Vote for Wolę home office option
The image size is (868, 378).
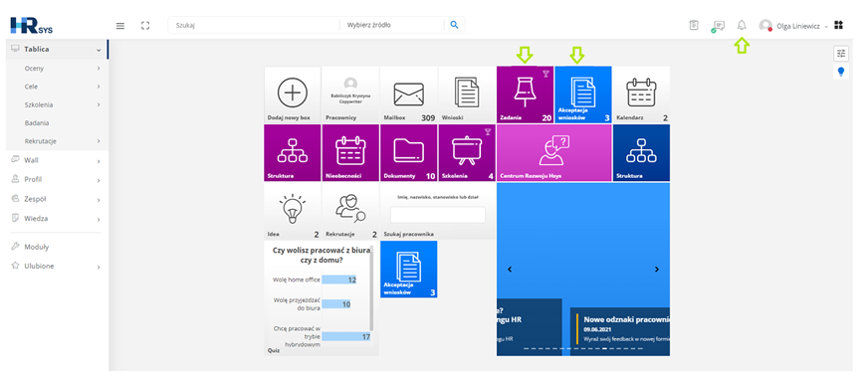(338, 280)
